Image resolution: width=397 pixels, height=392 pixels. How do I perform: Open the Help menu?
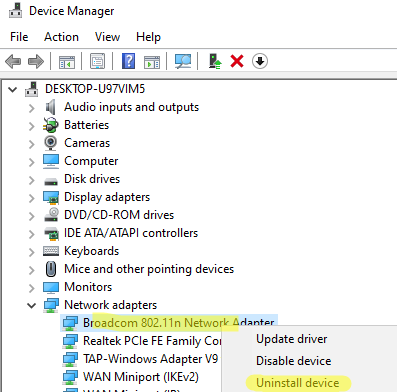pyautogui.click(x=148, y=37)
